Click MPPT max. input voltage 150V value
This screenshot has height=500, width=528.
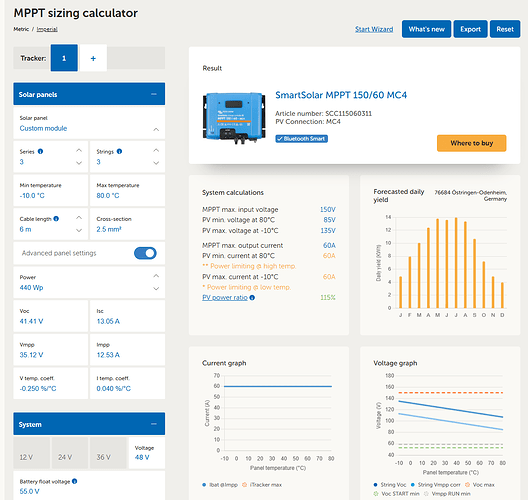tap(328, 209)
